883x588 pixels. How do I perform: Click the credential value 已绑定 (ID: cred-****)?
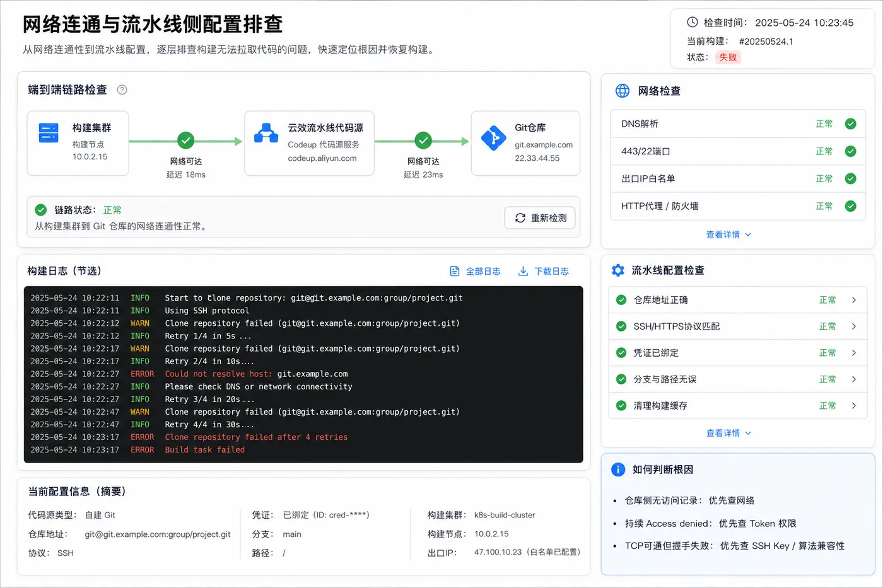326,515
